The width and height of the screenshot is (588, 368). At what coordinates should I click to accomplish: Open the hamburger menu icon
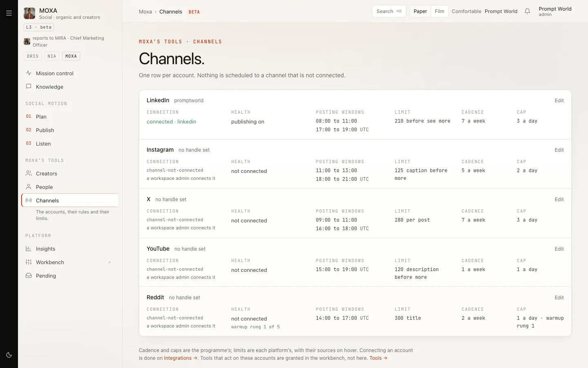[x=9, y=13]
